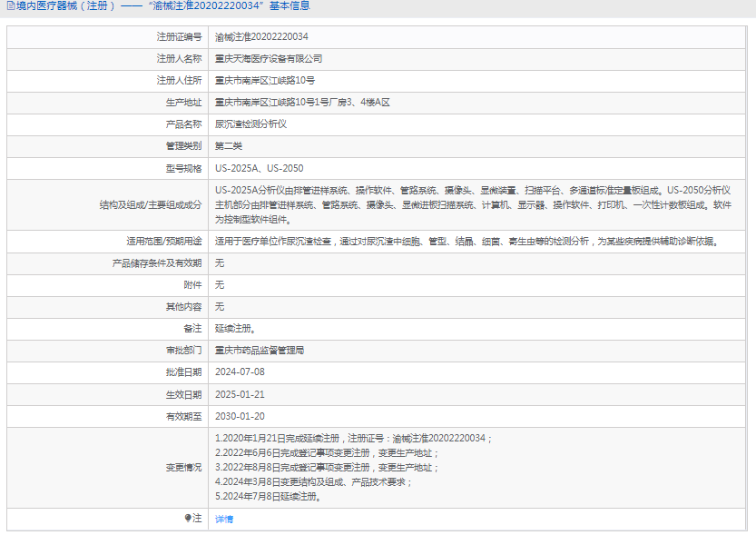The height and width of the screenshot is (535, 756).
Task: Click change entry 3 dated 2022年8月8日
Action: click(327, 468)
